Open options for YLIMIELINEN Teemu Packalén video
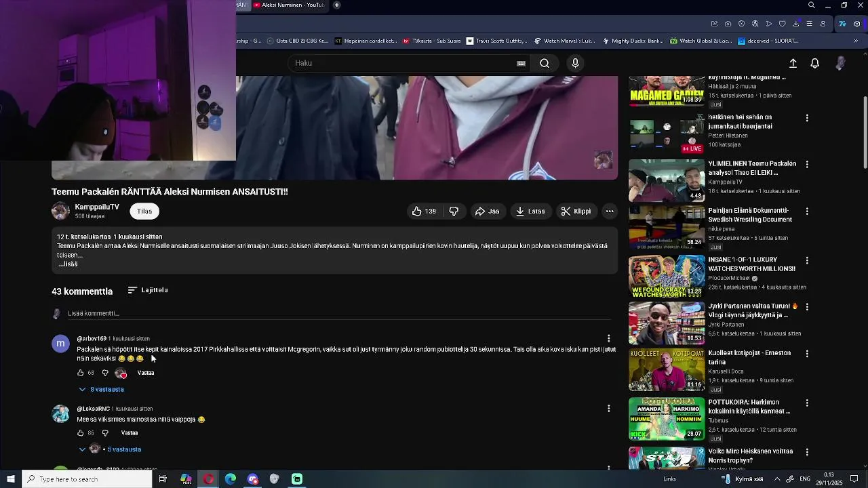Screen dimensions: 868x488 [807, 165]
